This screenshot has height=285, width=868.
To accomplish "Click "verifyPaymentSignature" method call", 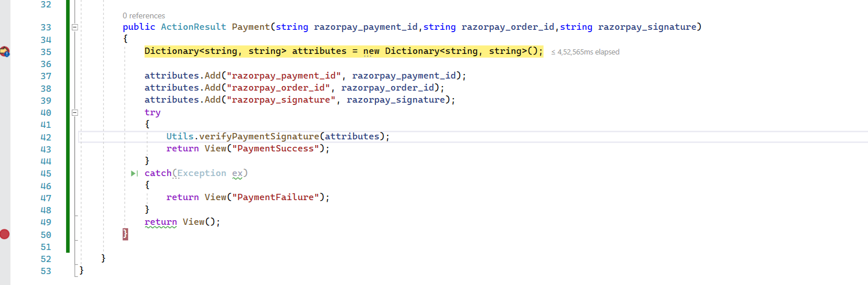I will (258, 136).
